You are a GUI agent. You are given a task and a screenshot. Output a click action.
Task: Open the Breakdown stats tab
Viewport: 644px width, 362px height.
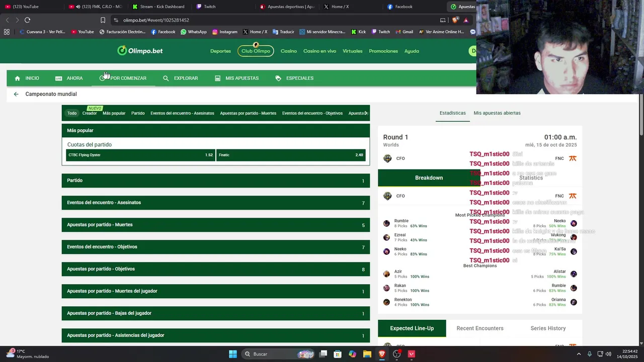(x=429, y=178)
